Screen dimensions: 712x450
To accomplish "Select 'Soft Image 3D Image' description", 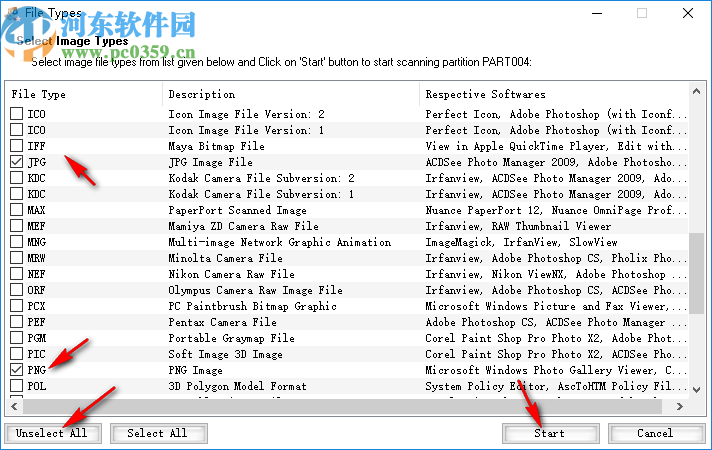I will (226, 354).
